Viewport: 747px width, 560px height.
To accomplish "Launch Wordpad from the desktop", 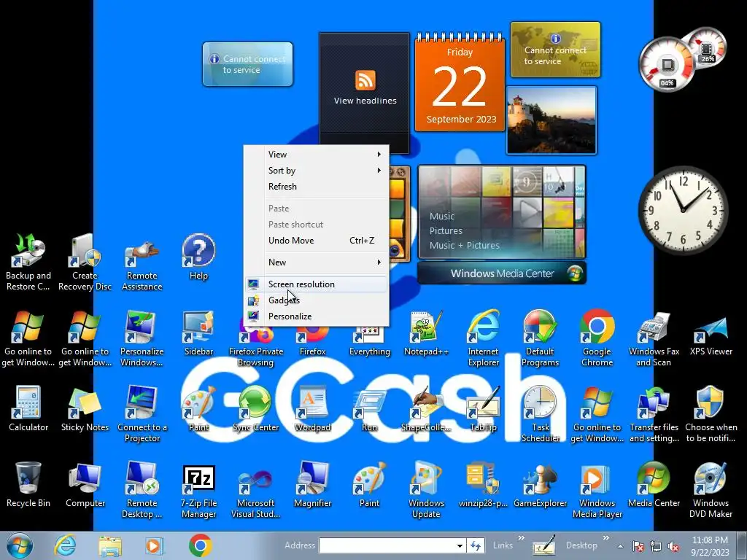I will [312, 408].
